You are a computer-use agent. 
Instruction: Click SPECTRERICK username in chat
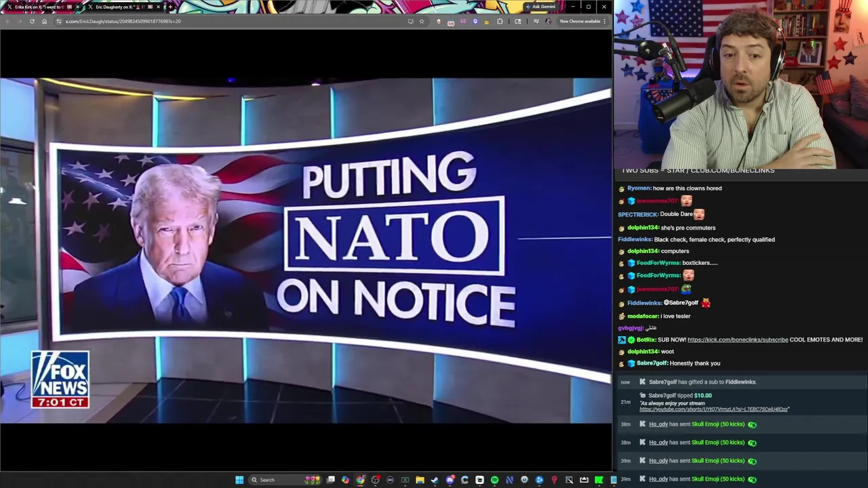(638, 214)
